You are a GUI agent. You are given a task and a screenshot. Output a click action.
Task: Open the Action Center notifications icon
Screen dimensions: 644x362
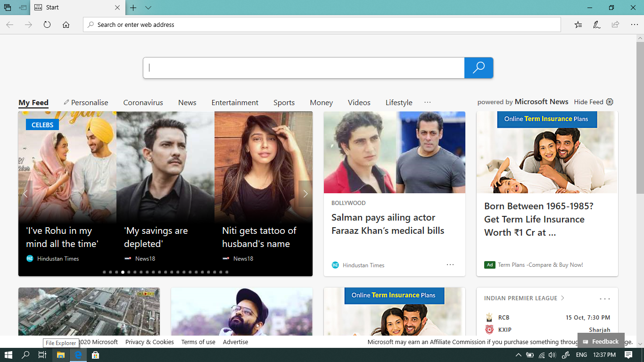pos(628,355)
